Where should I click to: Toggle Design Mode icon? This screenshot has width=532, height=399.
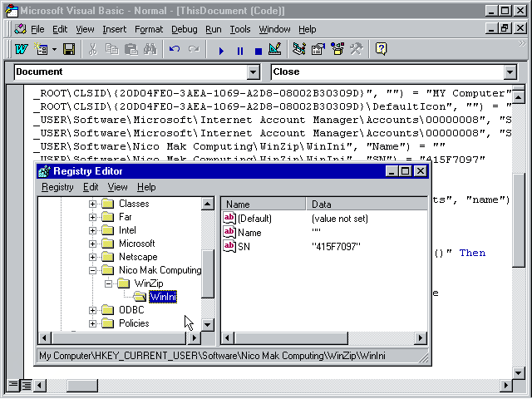pyautogui.click(x=274, y=50)
